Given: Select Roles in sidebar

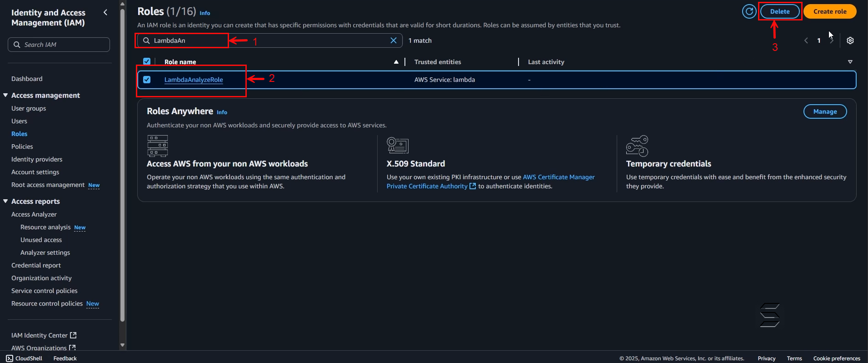Looking at the screenshot, I should 20,134.
